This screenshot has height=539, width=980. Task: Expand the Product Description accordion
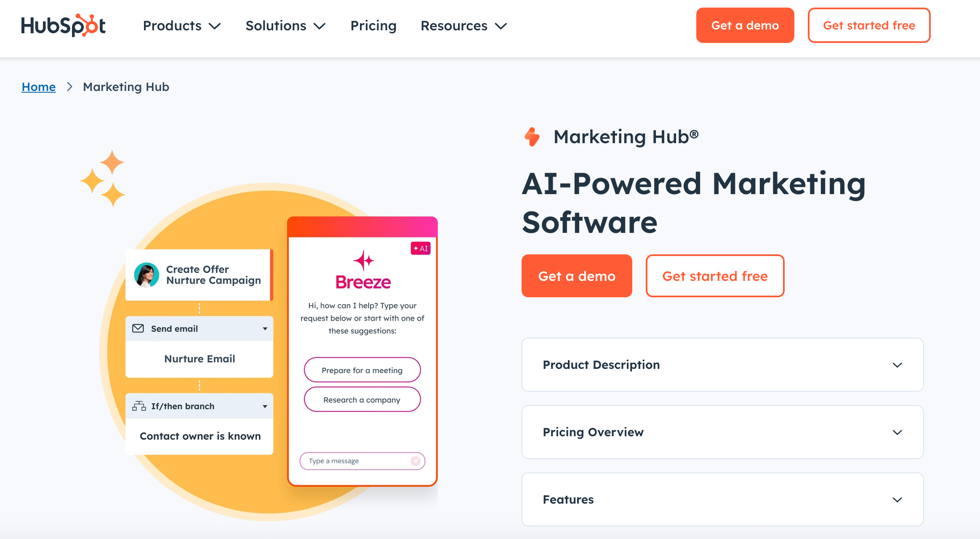(722, 365)
